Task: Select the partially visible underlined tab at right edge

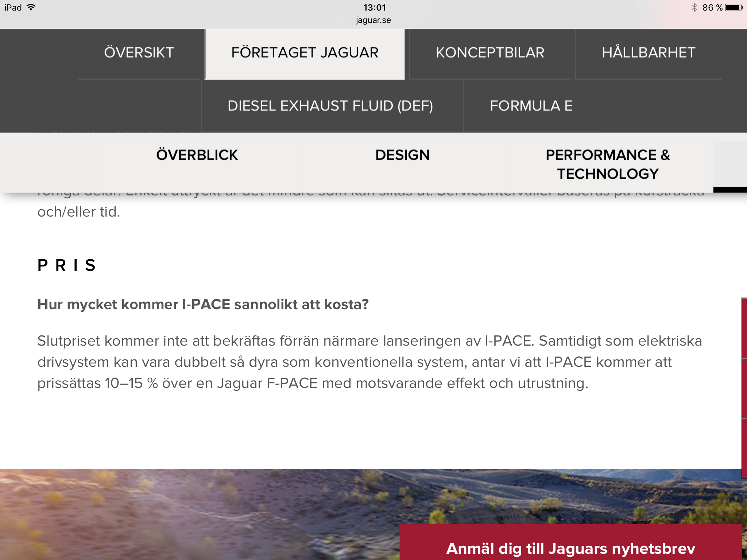Action: point(730,166)
